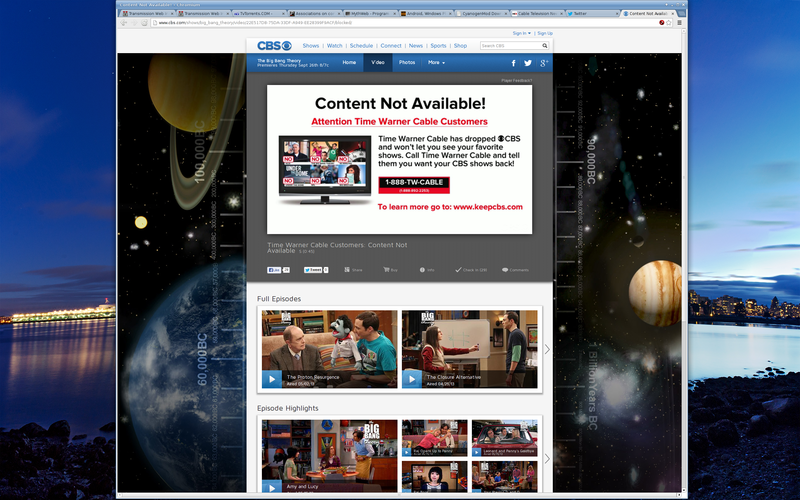Click the Sign Up link
Viewport: 800px width, 500px height.
(x=545, y=33)
